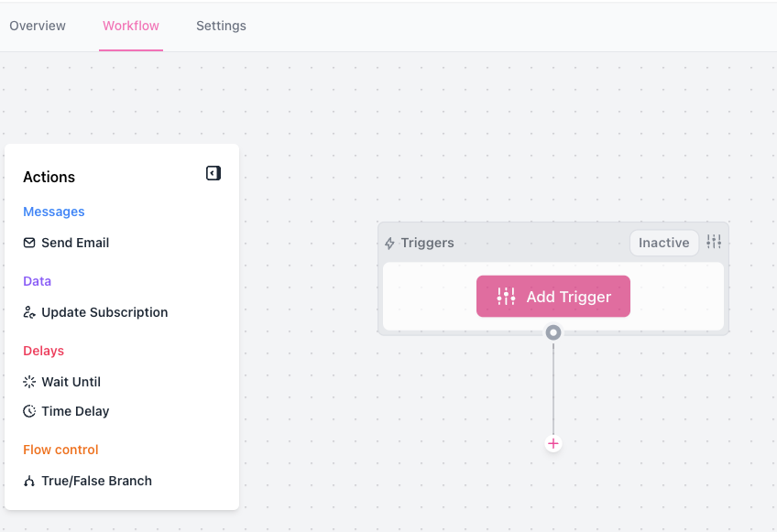Screen dimensions: 777x532
Task: Open the Settings tab
Action: pyautogui.click(x=221, y=26)
